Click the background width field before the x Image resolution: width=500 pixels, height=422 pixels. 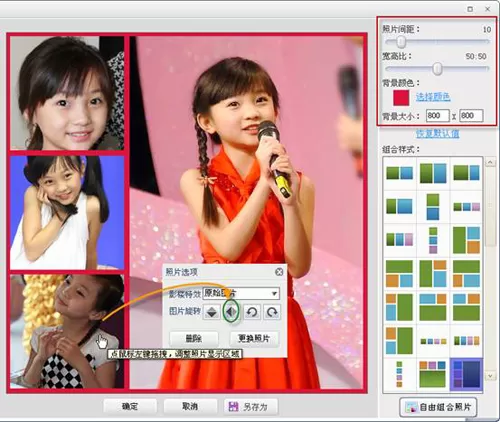click(438, 116)
